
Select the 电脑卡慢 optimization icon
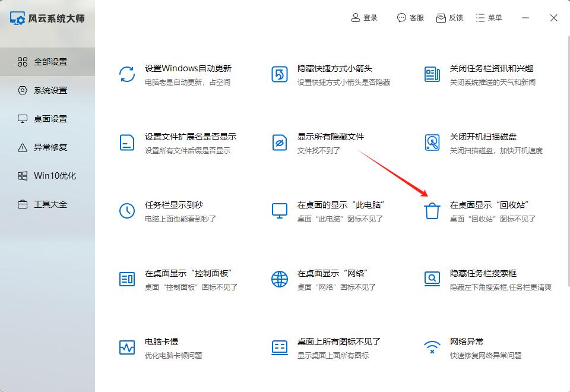point(126,347)
